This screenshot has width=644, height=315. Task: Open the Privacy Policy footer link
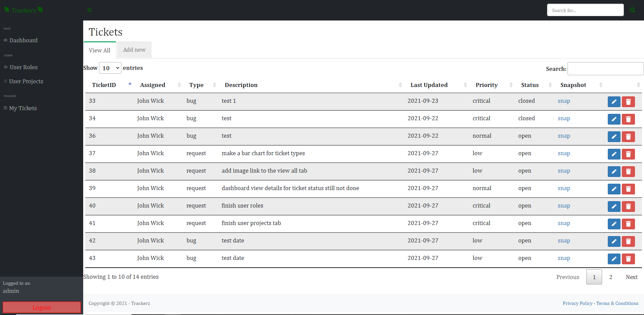click(x=578, y=303)
